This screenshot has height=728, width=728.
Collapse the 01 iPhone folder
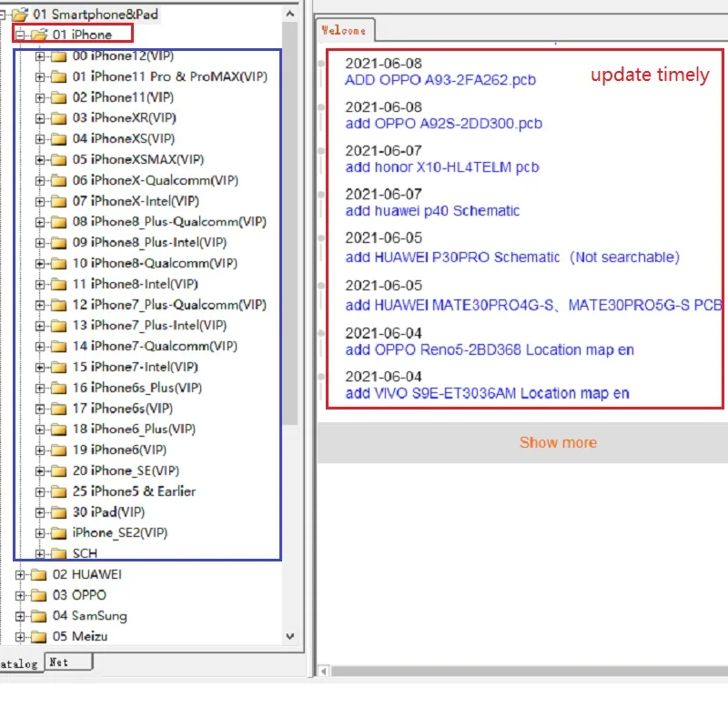coord(20,35)
